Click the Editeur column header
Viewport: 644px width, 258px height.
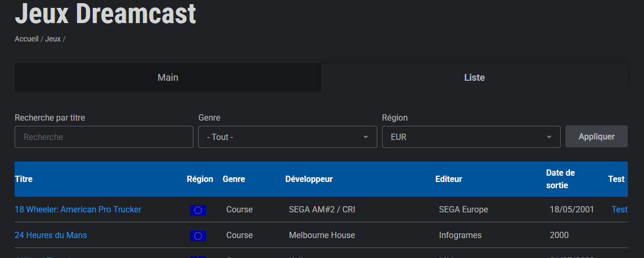click(449, 179)
